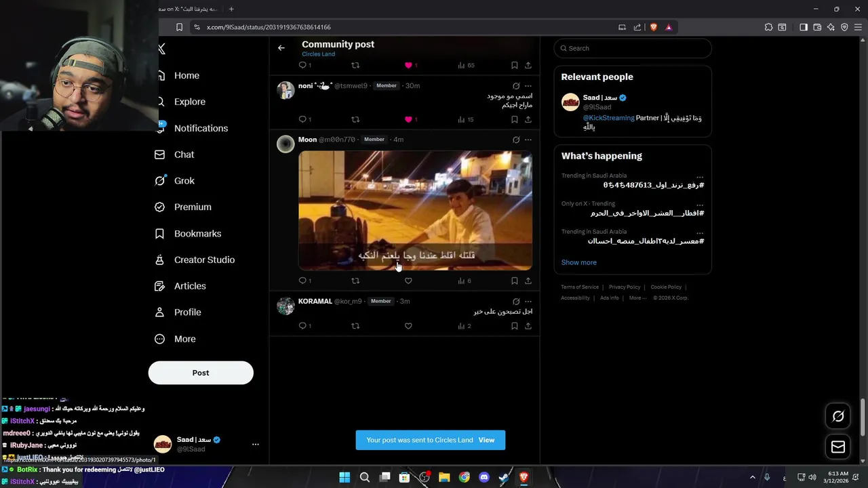
Task: Reply to noni's post
Action: pyautogui.click(x=302, y=119)
